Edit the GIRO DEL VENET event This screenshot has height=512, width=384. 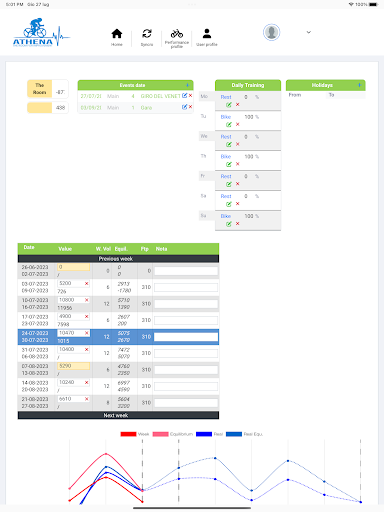[x=184, y=96]
